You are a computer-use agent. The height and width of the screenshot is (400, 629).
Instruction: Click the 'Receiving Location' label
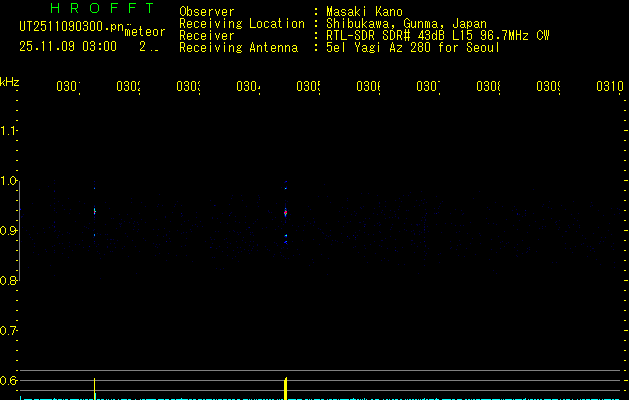(x=242, y=24)
